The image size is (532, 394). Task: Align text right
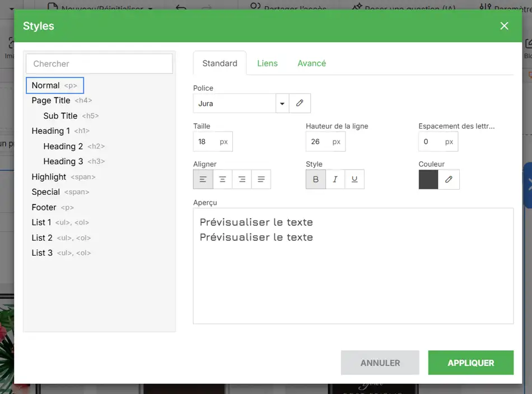(241, 179)
